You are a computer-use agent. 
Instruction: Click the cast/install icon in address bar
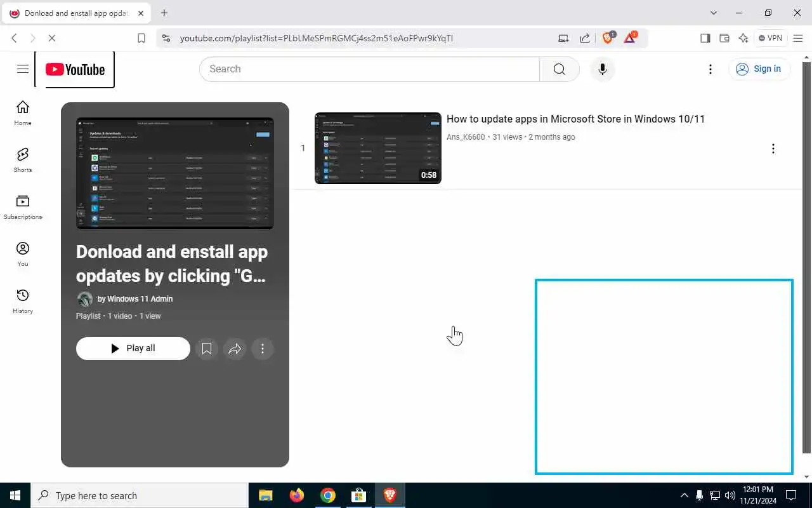point(563,38)
